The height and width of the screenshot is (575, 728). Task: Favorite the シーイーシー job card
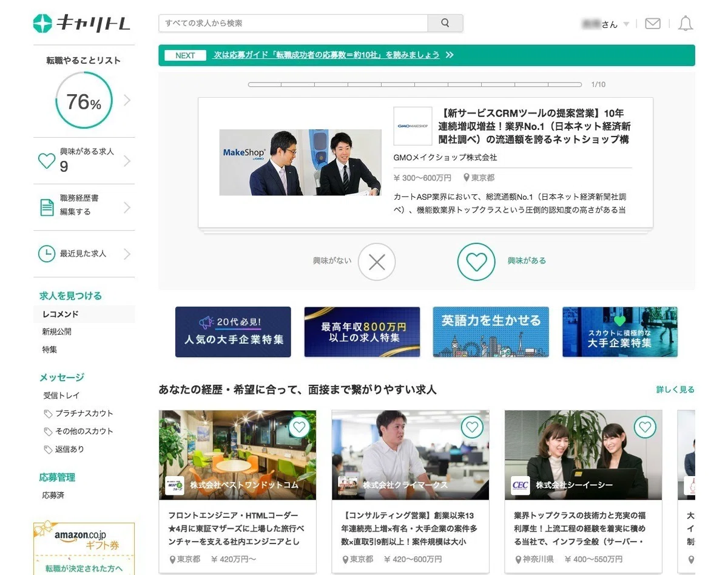pos(645,427)
